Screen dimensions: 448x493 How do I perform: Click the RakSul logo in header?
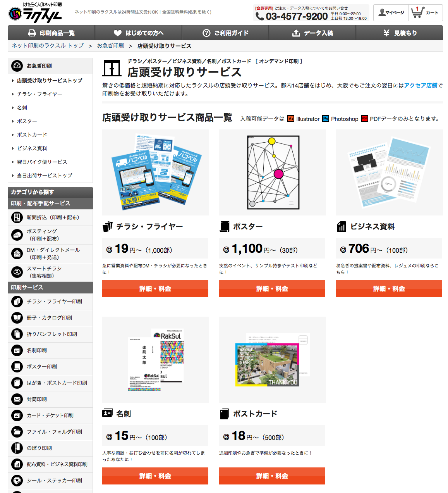click(35, 13)
